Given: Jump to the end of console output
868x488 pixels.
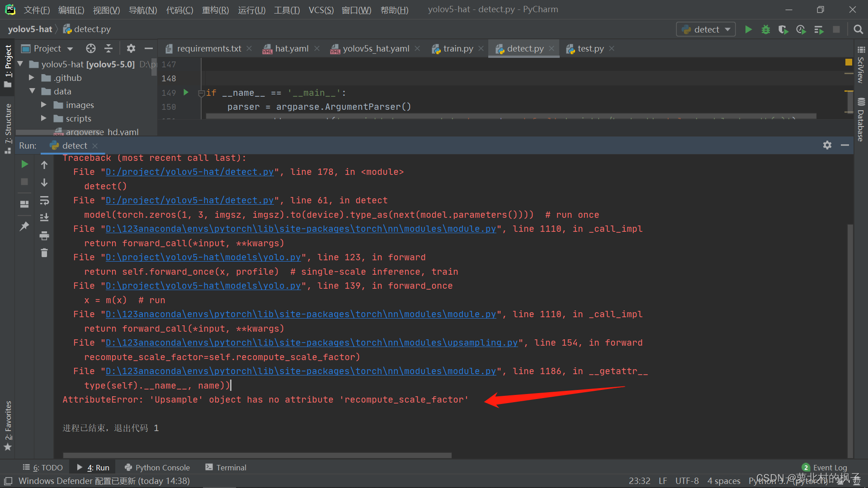Looking at the screenshot, I should click(44, 218).
